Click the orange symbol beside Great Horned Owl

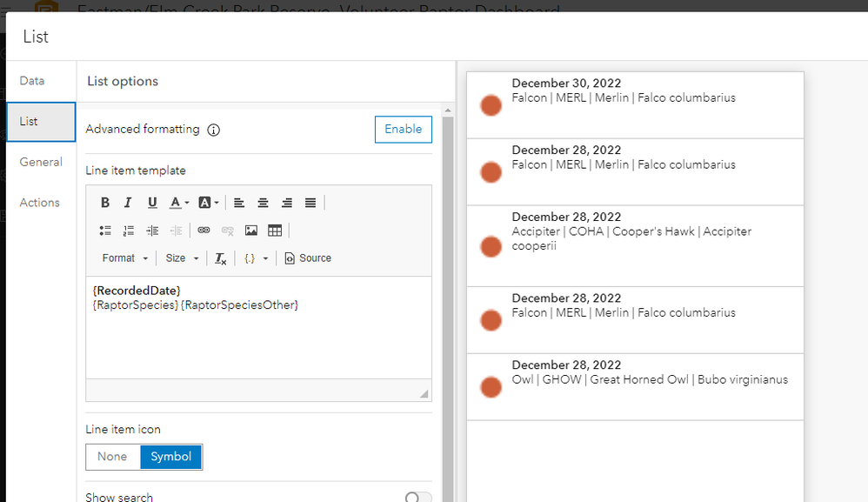[491, 387]
